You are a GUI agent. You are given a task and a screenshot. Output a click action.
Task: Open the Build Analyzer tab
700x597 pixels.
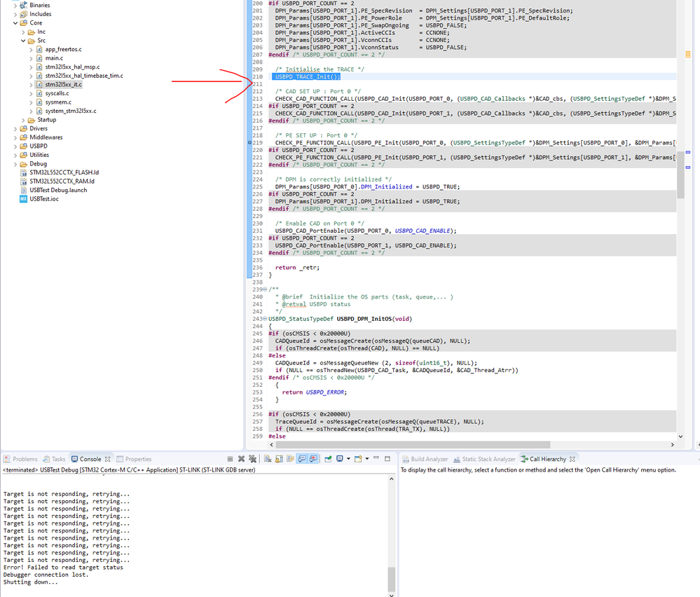point(425,459)
